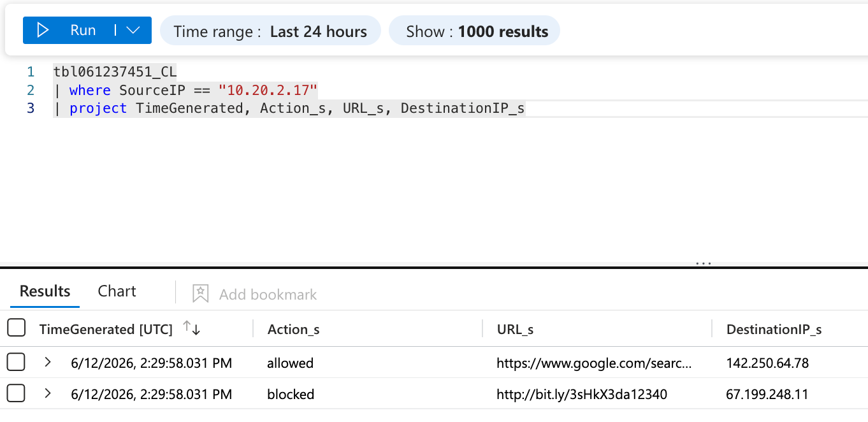Image resolution: width=868 pixels, height=422 pixels.
Task: Sort by TimeGenerated using the arrows icon
Action: [191, 328]
